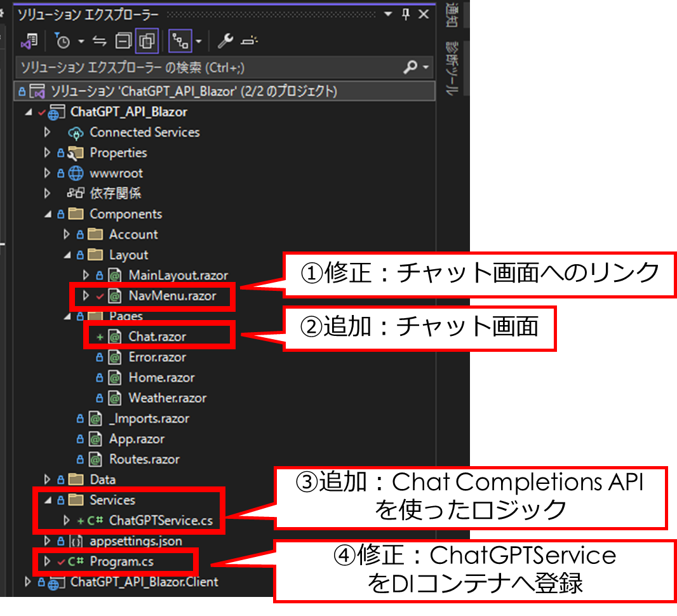Viewport: 677px width, 616px height.
Task: Sync Solution Explorer with active document
Action: point(99,41)
